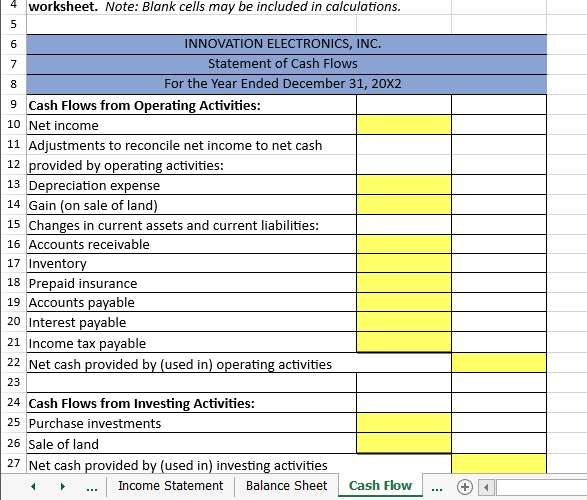The image size is (587, 500).
Task: Click 'Depreciation expense' label cell
Action: [x=192, y=185]
